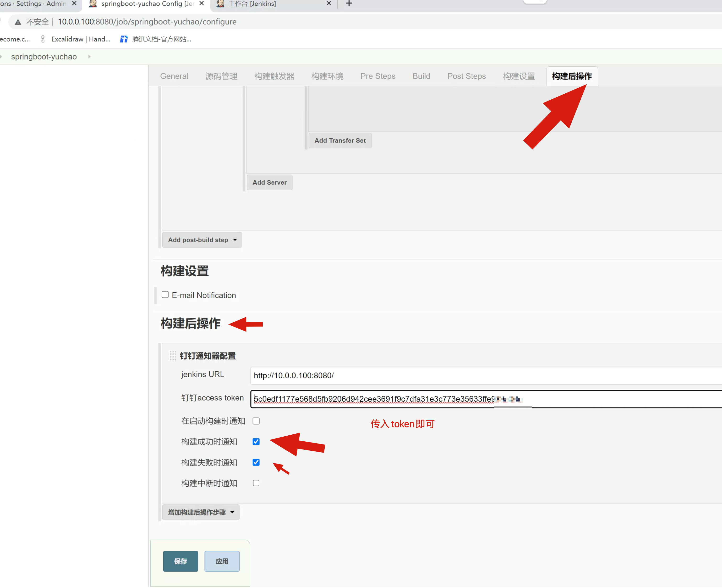Expand breadcrumb arrow after springboot-yuchao
The width and height of the screenshot is (722, 588).
89,57
